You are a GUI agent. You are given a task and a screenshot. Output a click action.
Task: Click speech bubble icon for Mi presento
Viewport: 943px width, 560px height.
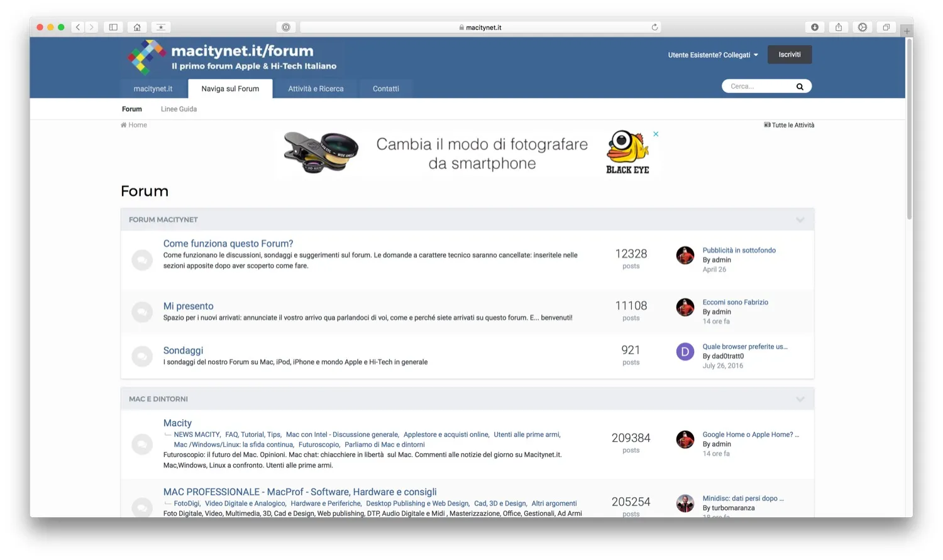click(142, 312)
